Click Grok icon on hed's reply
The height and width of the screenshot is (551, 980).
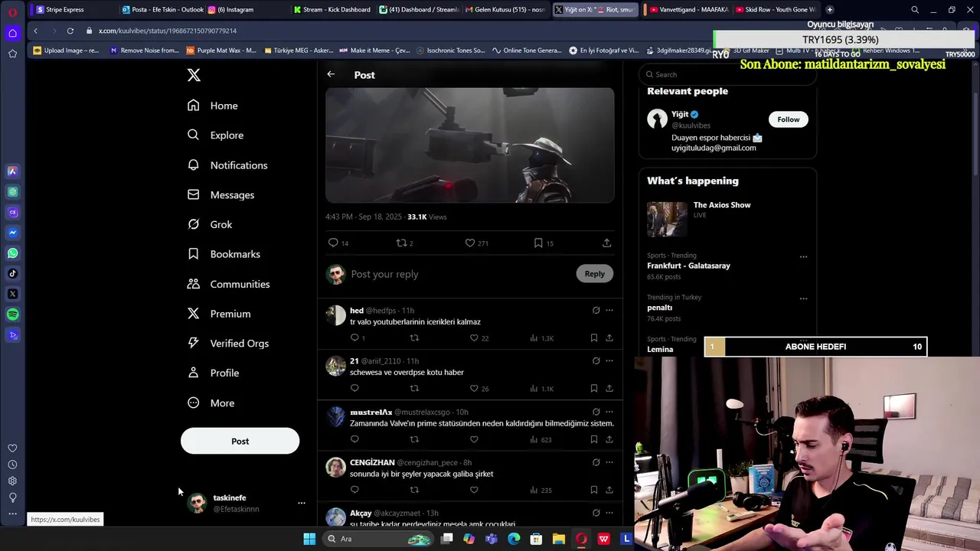[596, 310]
